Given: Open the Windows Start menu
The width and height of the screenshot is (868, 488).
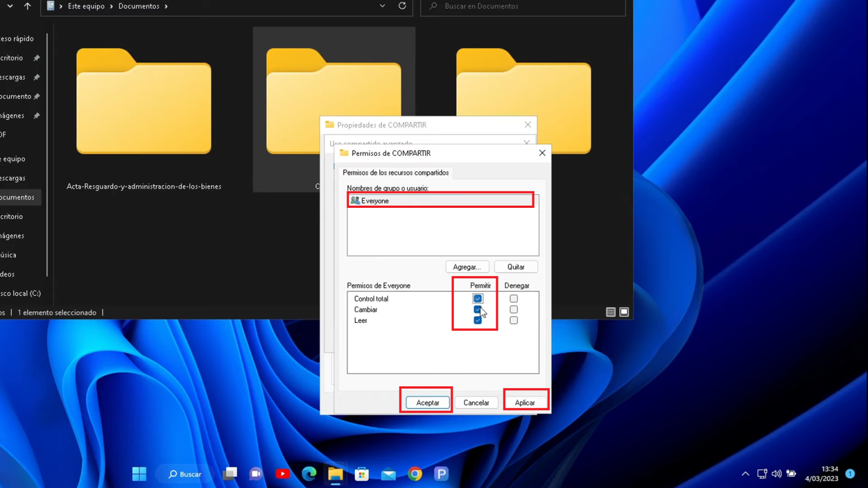Looking at the screenshot, I should tap(139, 474).
